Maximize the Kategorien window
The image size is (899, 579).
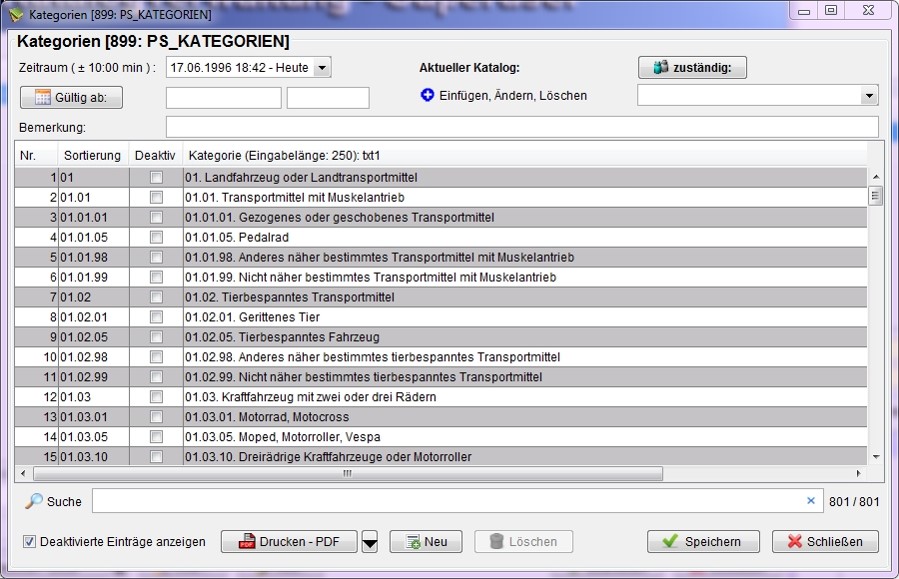[831, 11]
